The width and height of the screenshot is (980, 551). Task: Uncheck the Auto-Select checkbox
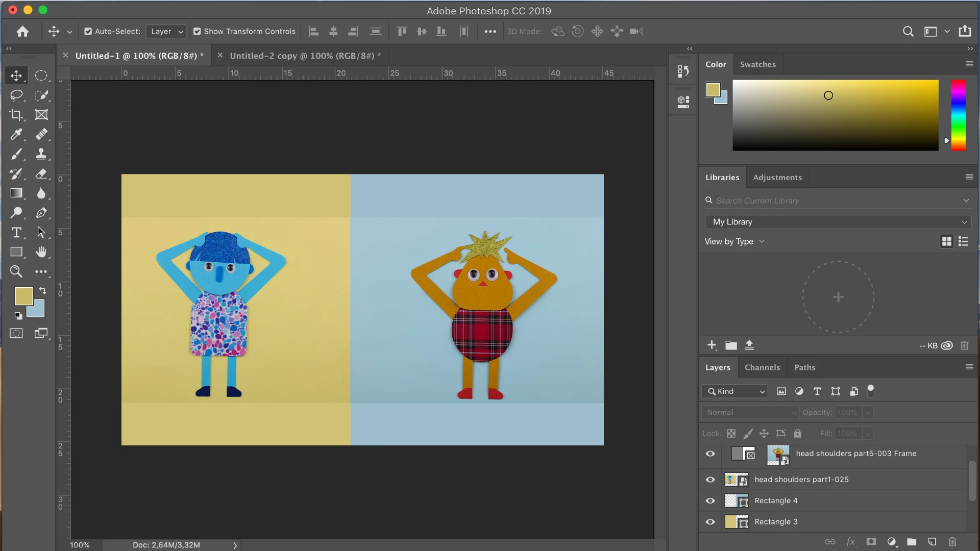[x=88, y=32]
